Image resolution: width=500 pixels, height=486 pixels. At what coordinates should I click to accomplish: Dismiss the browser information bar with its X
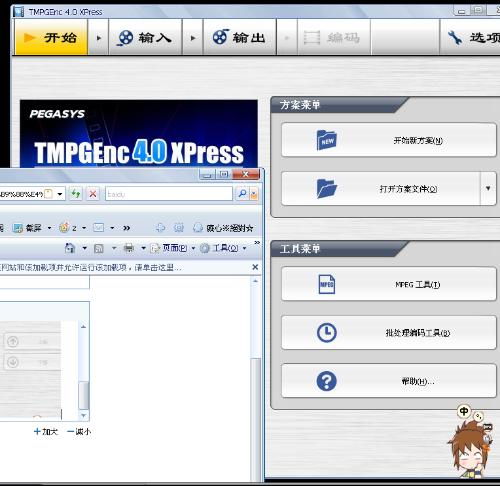(x=255, y=267)
